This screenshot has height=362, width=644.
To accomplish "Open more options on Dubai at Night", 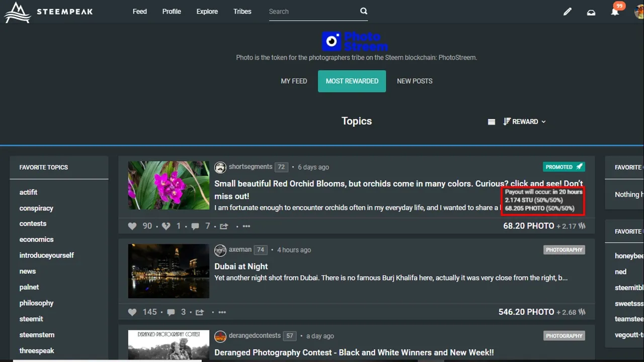I will (222, 312).
